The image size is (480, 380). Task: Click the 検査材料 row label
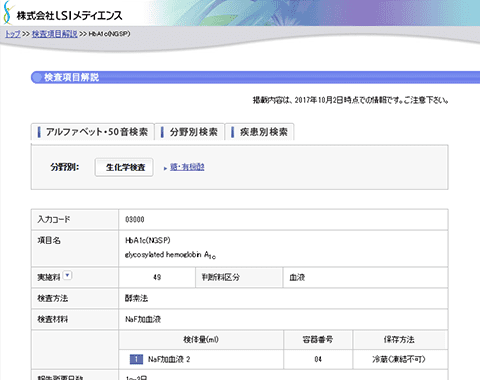[75, 319]
